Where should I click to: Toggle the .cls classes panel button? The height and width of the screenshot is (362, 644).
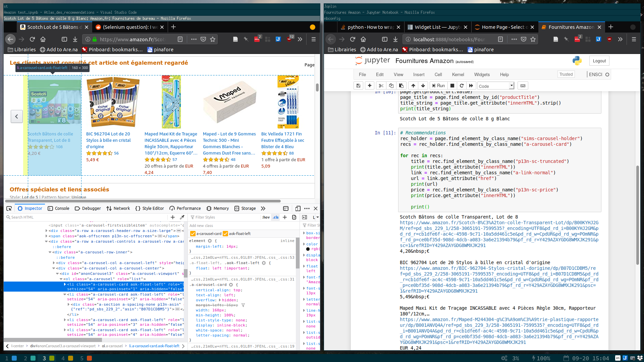[275, 217]
